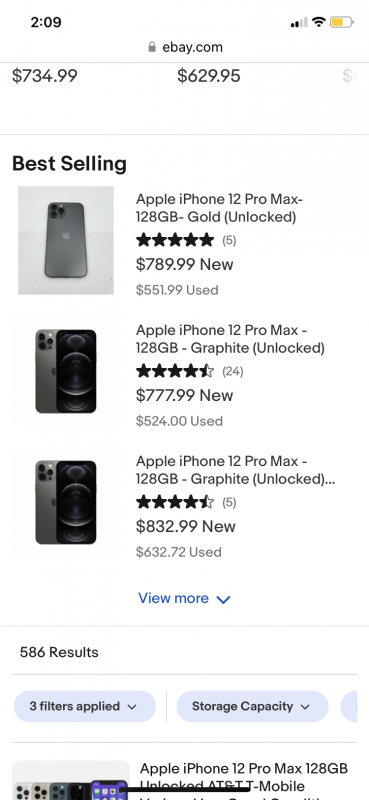The width and height of the screenshot is (369, 800).
Task: Click the $632.72 Used price
Action: (179, 553)
